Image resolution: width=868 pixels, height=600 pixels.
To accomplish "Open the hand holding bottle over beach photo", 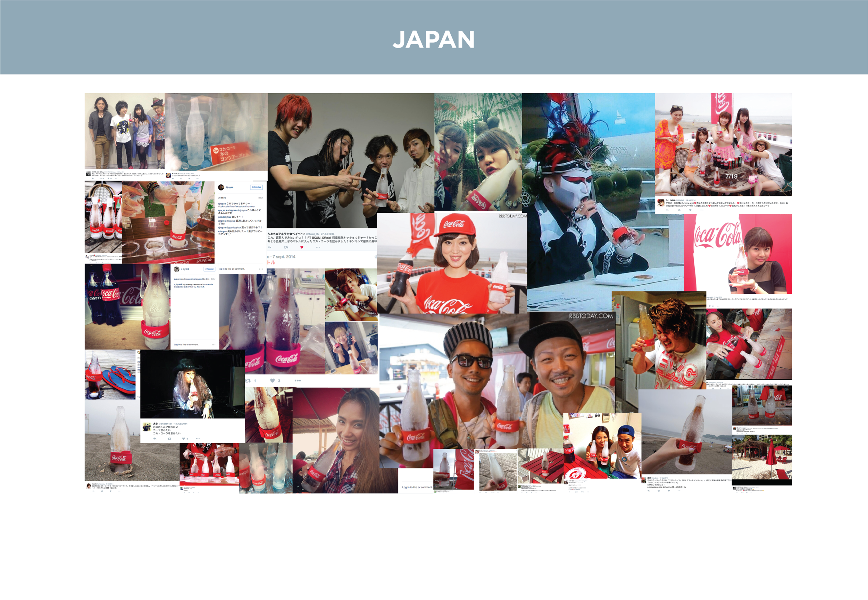I will tap(685, 432).
